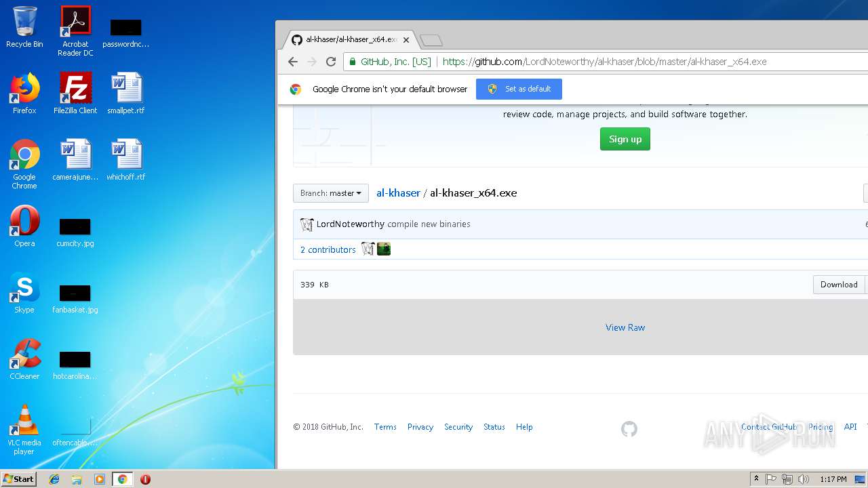Open camerajune document icon
The height and width of the screenshot is (488, 868).
tap(75, 160)
